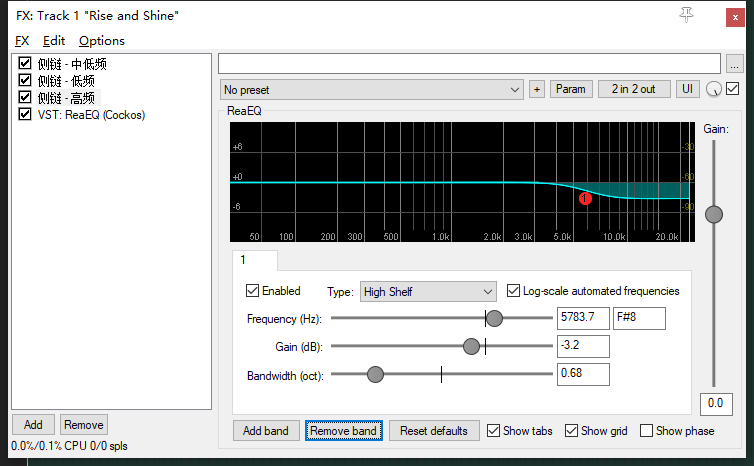Image resolution: width=754 pixels, height=466 pixels.
Task: Click Remove band
Action: [x=343, y=430]
